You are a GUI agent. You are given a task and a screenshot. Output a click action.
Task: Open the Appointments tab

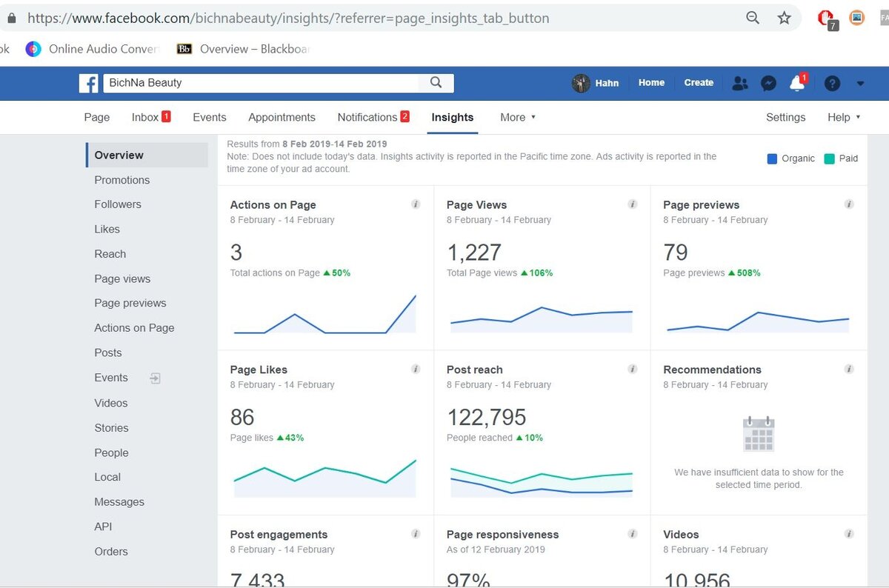282,117
